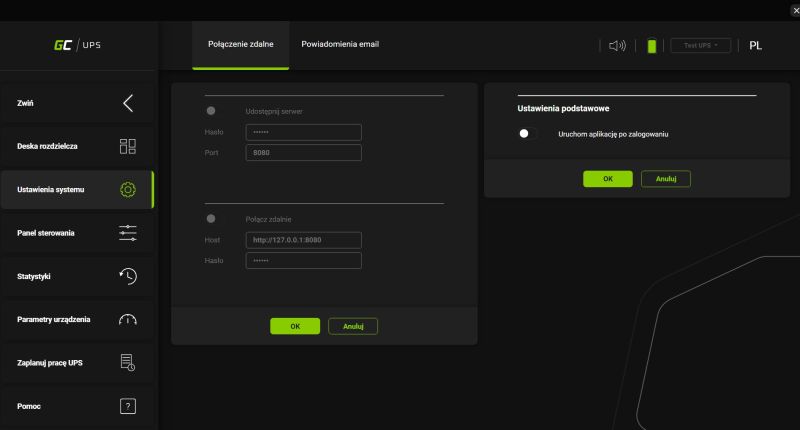Click the Port field showing 8080
This screenshot has height=430, width=800.
pos(304,153)
